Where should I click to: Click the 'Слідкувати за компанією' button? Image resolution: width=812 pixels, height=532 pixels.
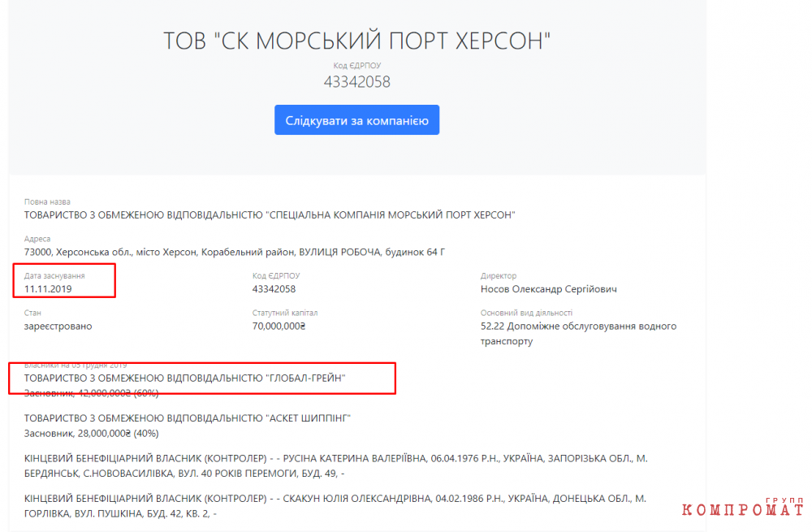(x=356, y=120)
